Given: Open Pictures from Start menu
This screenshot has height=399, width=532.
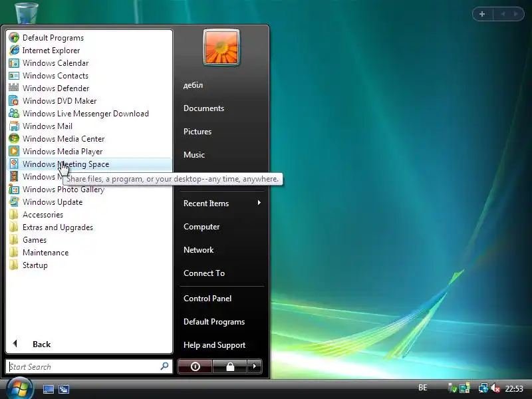Looking at the screenshot, I should tap(198, 132).
